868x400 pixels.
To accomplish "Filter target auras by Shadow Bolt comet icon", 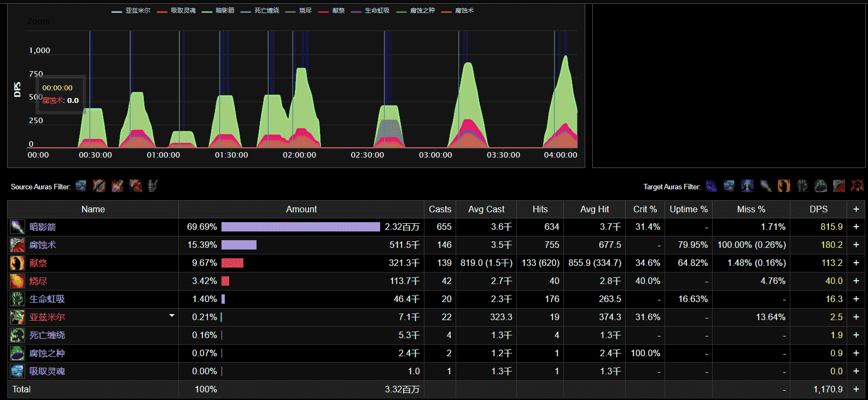I will coord(766,186).
